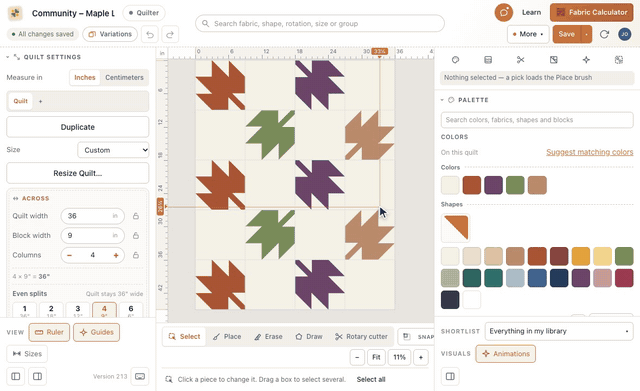Viewport: 640px width, 391px height.
Task: Select the Rotary cutter tool
Action: (361, 337)
